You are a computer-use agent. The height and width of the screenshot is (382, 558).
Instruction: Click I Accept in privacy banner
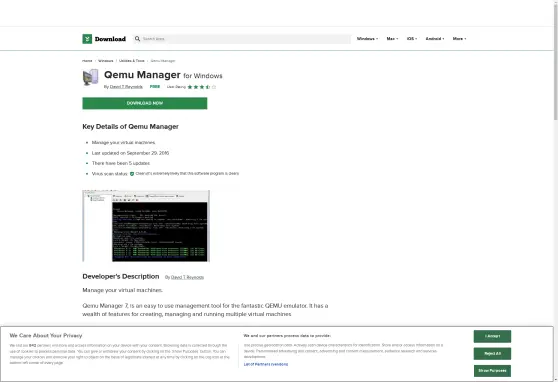(x=492, y=336)
